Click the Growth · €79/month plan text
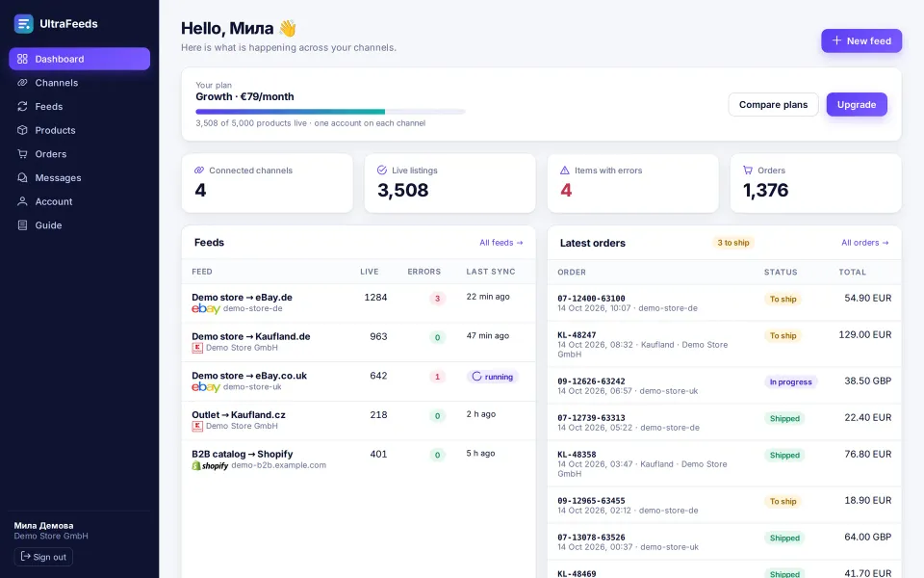 click(x=244, y=96)
